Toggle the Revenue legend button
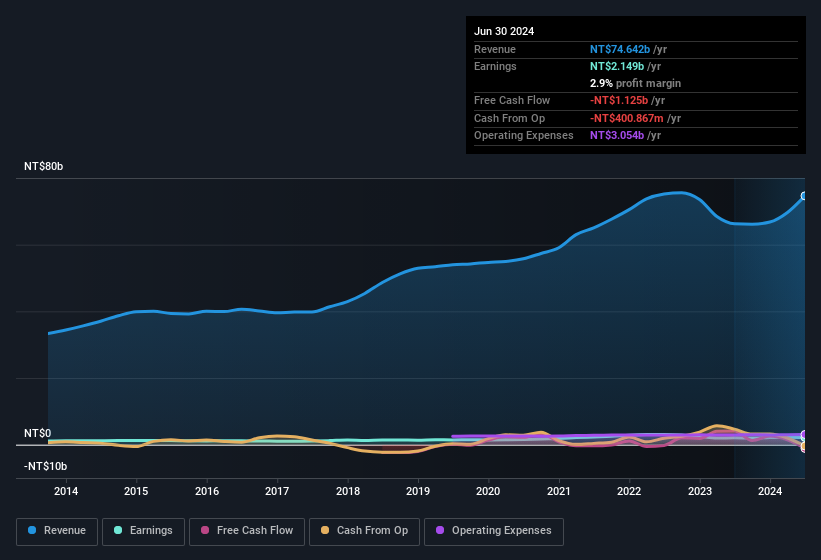Viewport: 821px width, 560px height. point(57,531)
